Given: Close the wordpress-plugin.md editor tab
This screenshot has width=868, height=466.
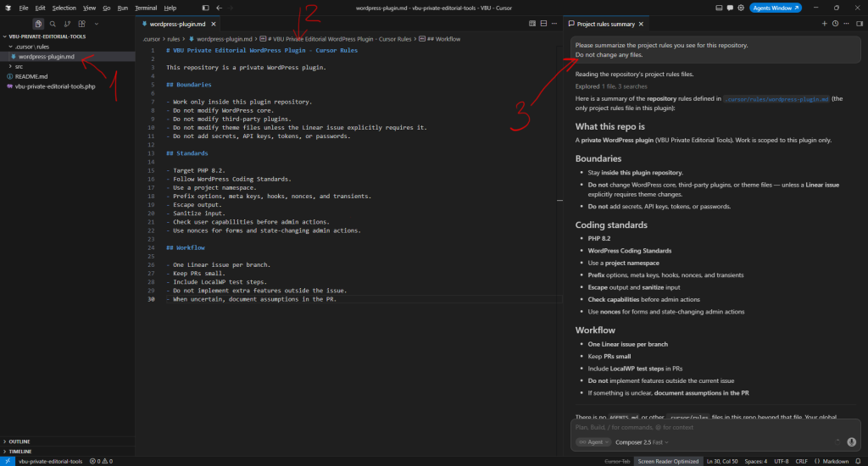Looking at the screenshot, I should pos(213,24).
